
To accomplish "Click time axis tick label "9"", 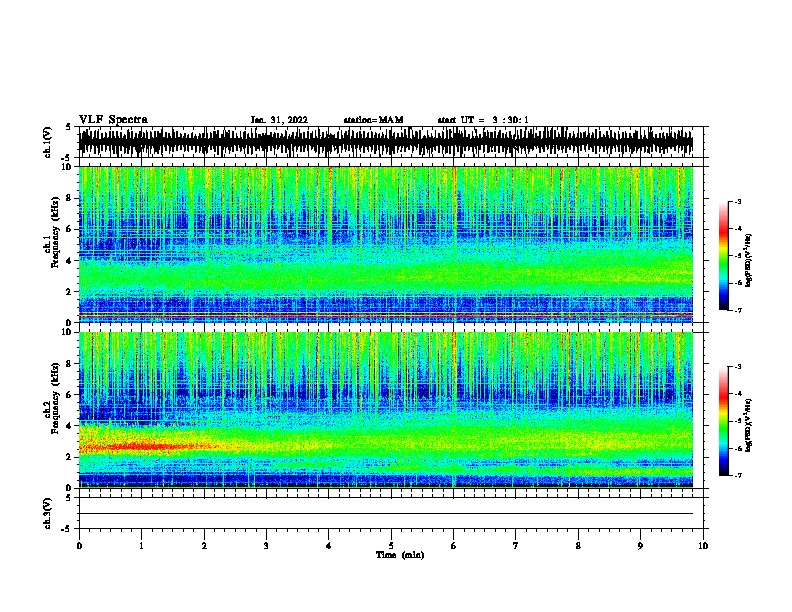I will 640,546.
